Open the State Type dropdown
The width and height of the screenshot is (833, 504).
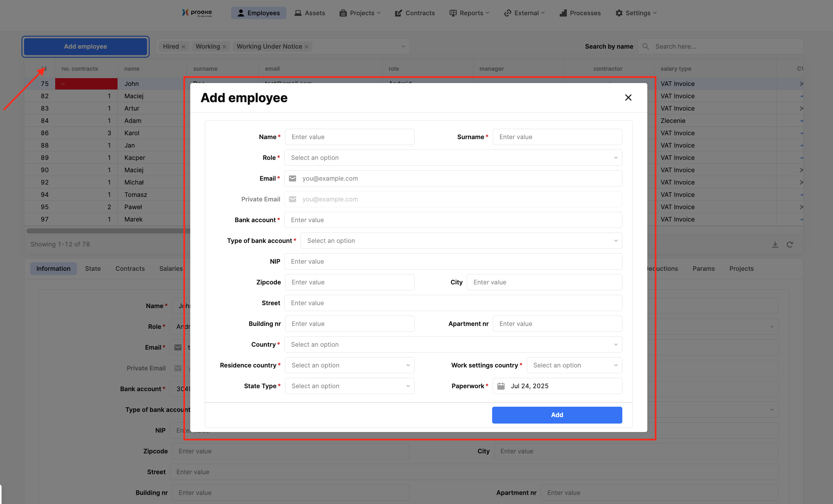(349, 386)
